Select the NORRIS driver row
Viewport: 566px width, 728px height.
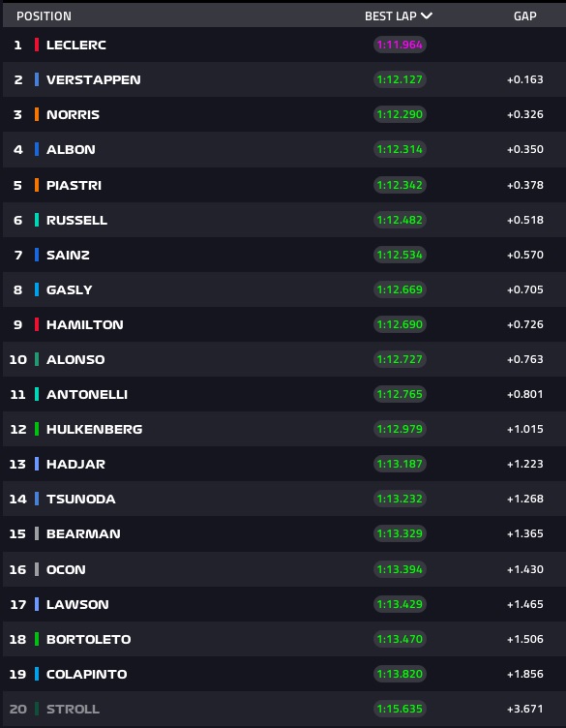pyautogui.click(x=283, y=114)
